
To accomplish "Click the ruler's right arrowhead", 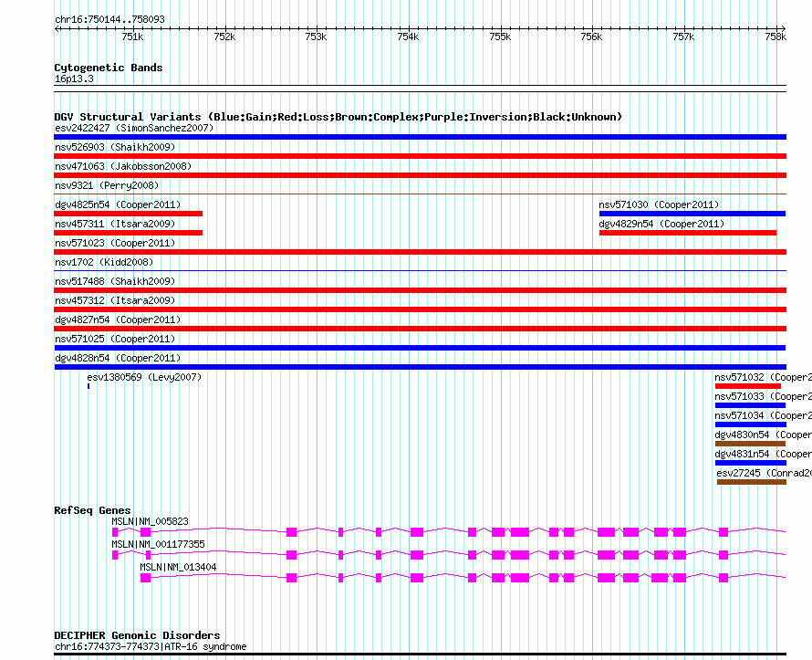I will pyautogui.click(x=784, y=29).
